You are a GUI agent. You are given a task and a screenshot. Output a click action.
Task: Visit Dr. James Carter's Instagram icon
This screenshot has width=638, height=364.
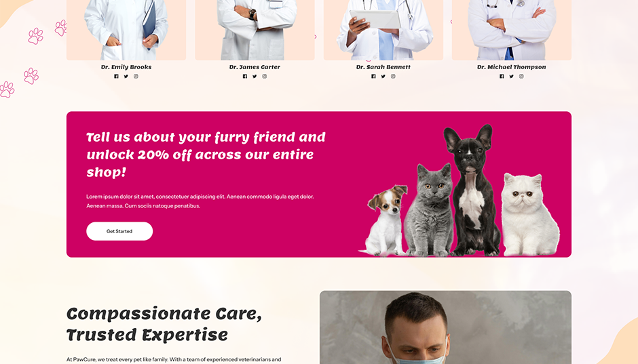tap(265, 77)
